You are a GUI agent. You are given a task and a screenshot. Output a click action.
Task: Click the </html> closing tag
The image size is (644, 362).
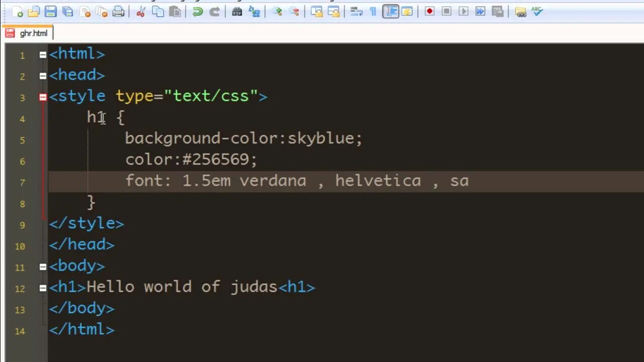(x=82, y=329)
